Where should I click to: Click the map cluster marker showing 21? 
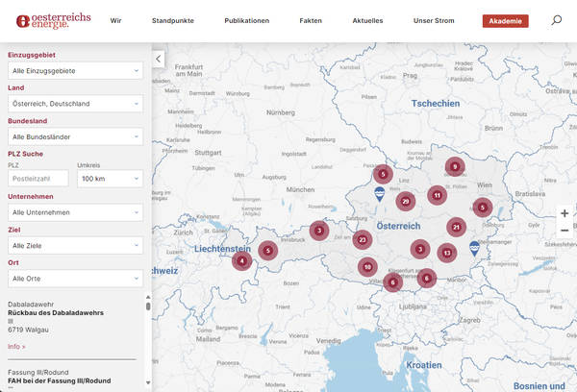pyautogui.click(x=457, y=227)
